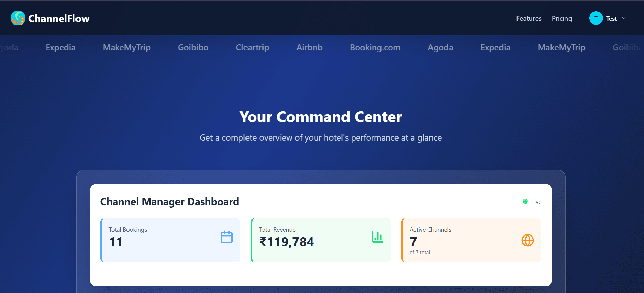644x293 pixels.
Task: Click the Live status label
Action: tap(536, 202)
